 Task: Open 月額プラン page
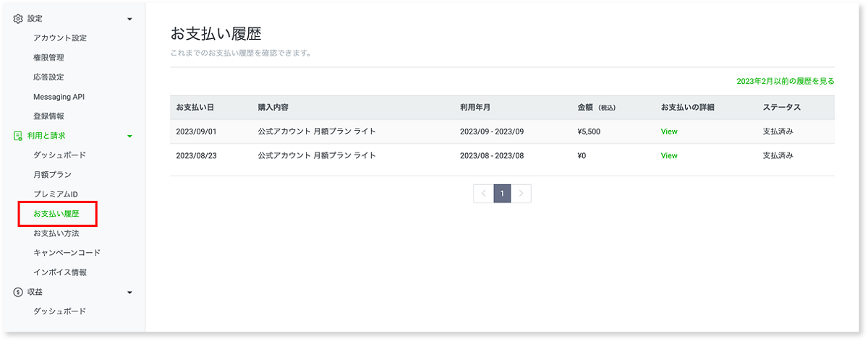click(x=52, y=175)
